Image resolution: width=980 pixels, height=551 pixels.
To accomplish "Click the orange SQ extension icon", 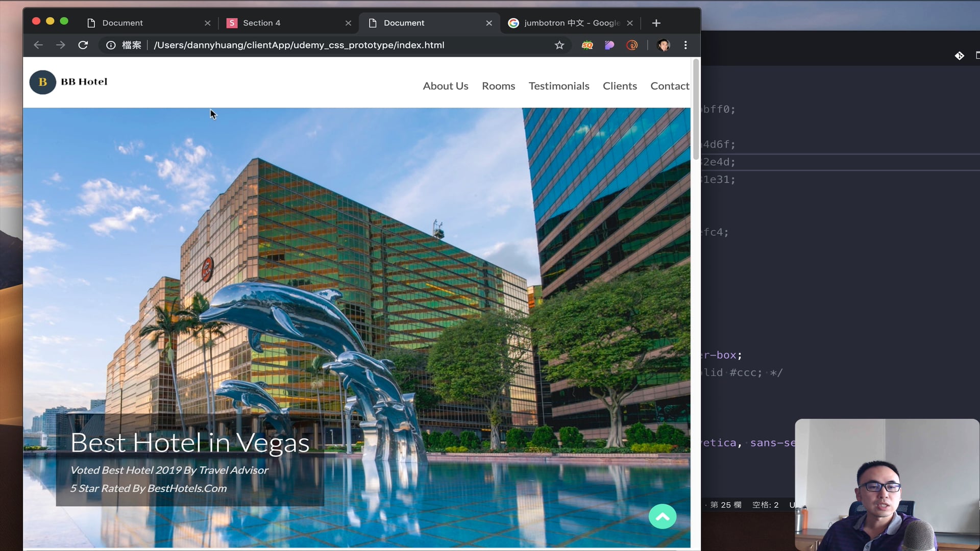I will pos(587,45).
